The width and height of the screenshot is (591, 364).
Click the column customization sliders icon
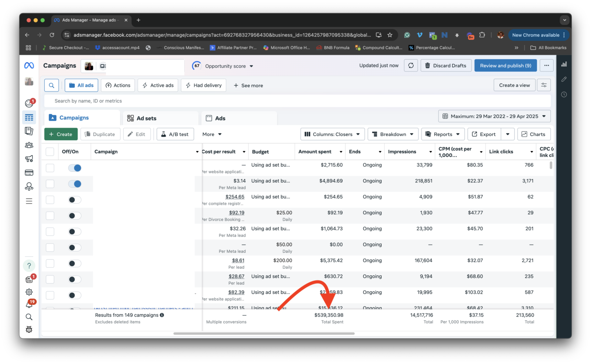coord(544,85)
